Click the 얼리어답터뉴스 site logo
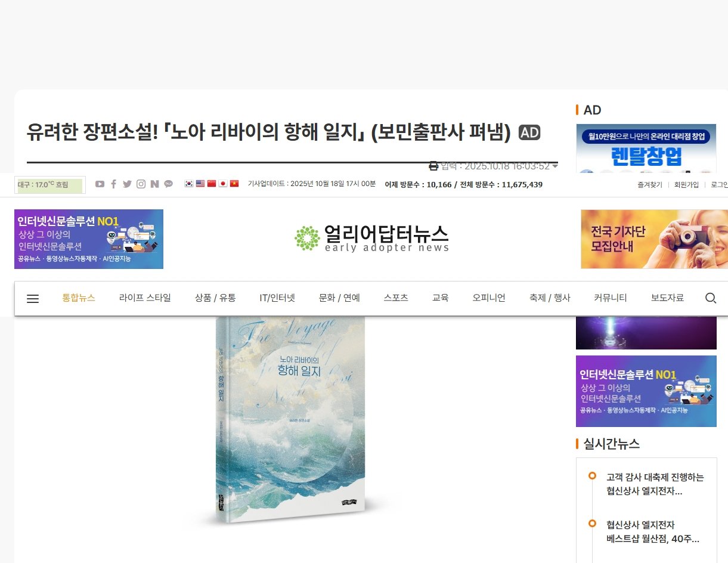 tap(371, 239)
